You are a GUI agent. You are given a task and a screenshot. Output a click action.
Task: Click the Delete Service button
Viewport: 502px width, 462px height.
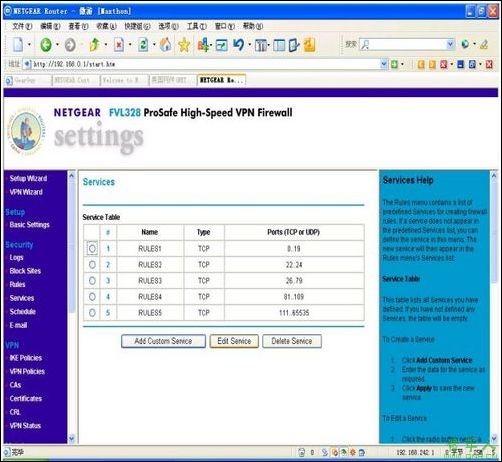coord(292,341)
